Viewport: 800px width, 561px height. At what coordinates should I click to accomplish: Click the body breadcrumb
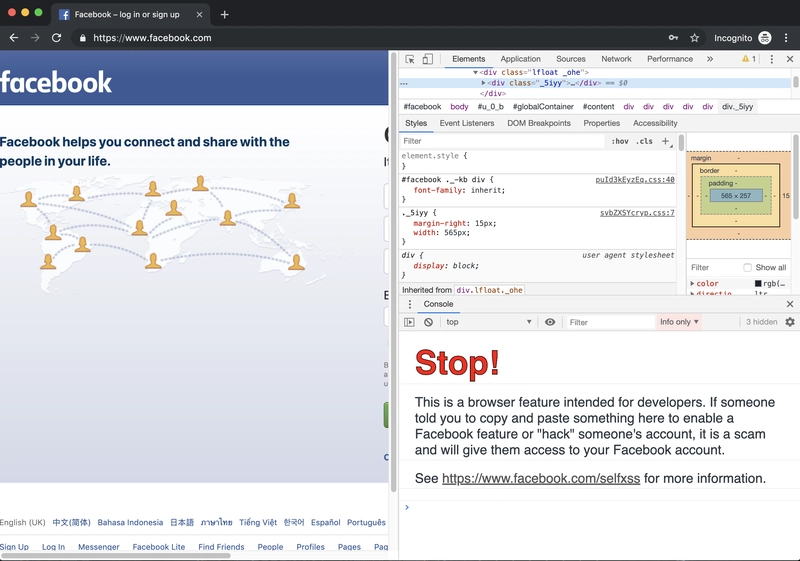tap(459, 107)
